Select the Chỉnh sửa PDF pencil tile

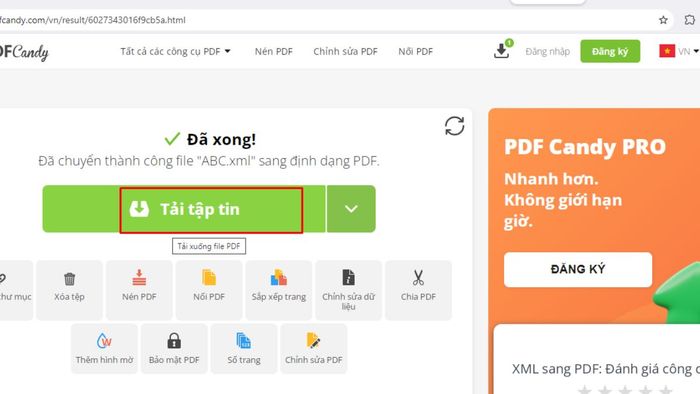(x=314, y=348)
